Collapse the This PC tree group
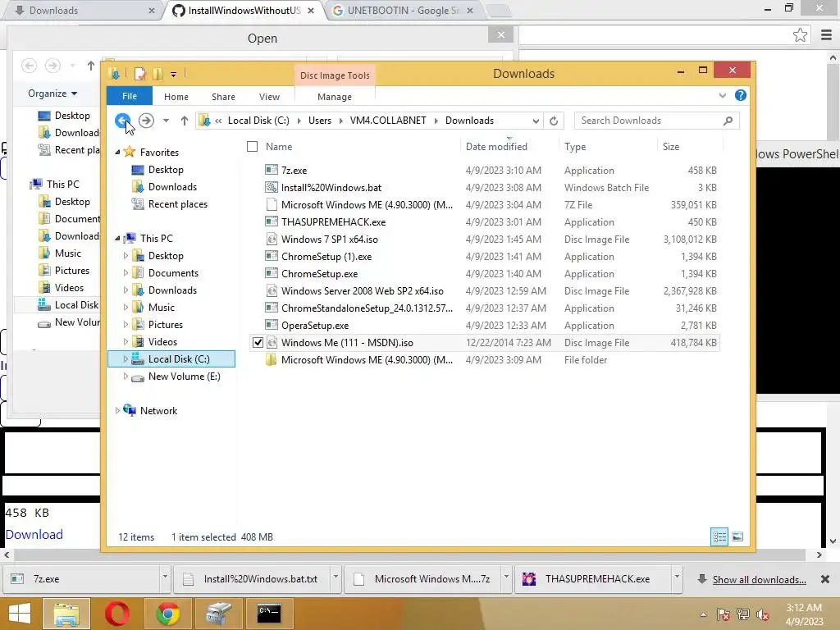This screenshot has height=630, width=840. tap(117, 238)
